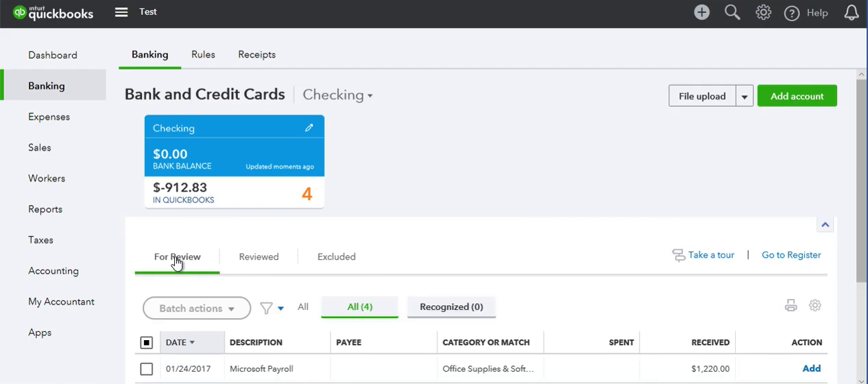This screenshot has width=868, height=384.
Task: Show Recognized (0) transactions
Action: [x=451, y=307]
